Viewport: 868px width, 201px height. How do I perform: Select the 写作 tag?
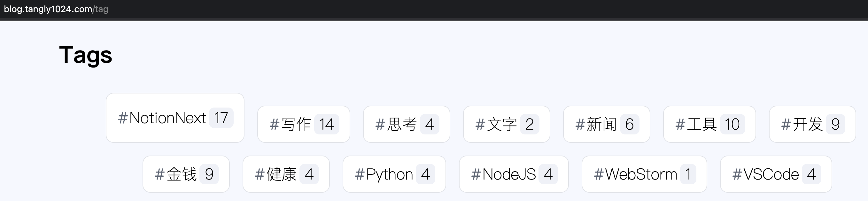point(303,124)
